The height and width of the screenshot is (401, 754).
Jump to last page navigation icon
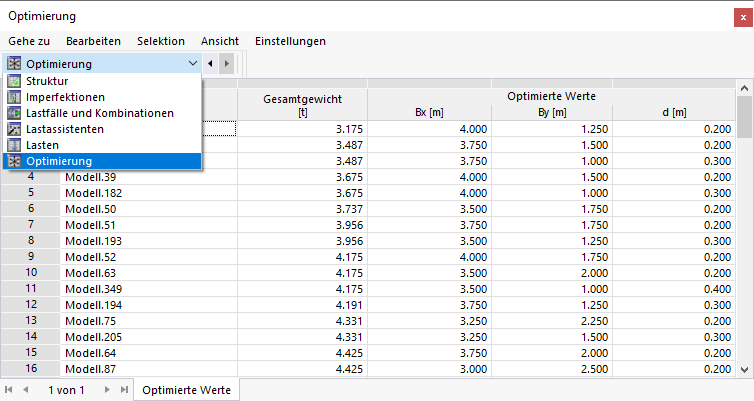124,389
